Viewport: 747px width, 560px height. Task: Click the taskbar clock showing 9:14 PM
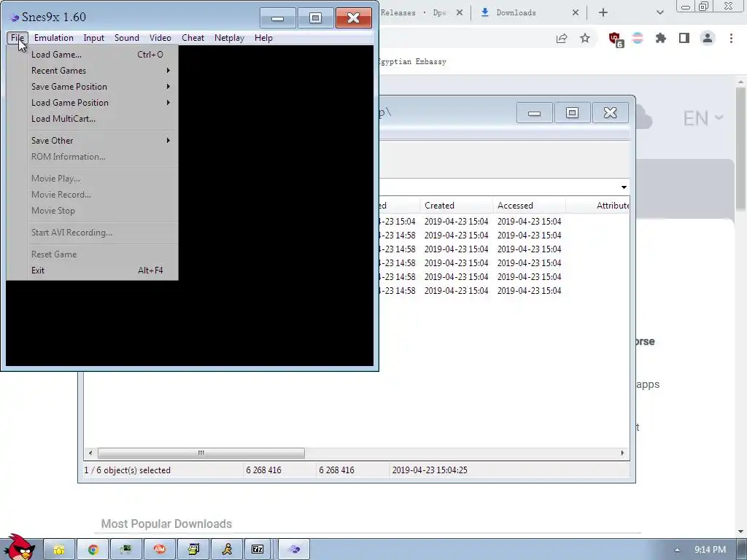(x=710, y=550)
